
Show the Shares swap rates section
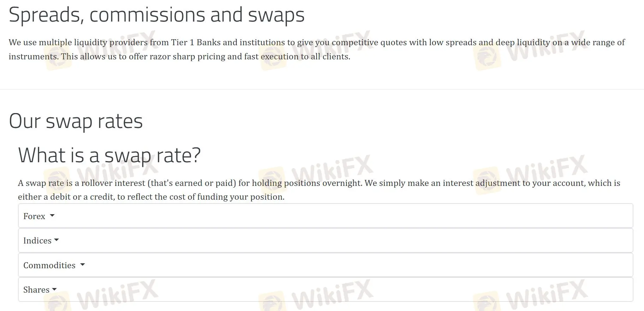pyautogui.click(x=36, y=290)
